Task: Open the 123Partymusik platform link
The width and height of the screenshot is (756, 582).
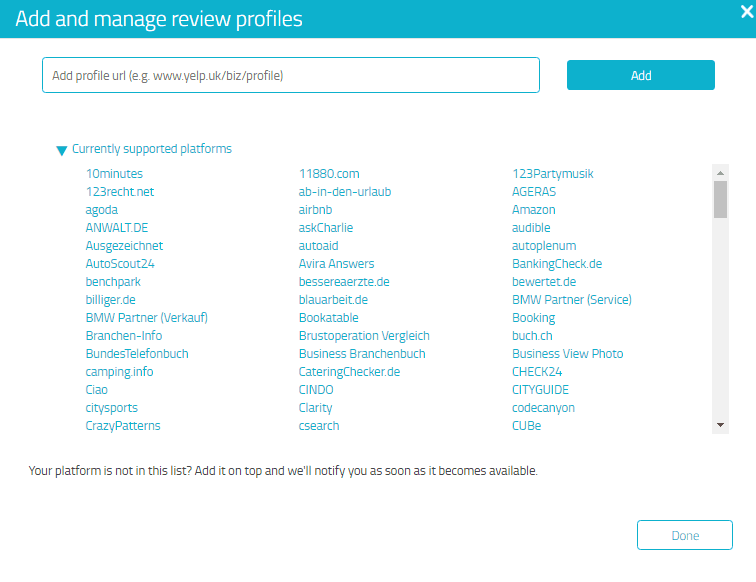Action: click(x=553, y=174)
